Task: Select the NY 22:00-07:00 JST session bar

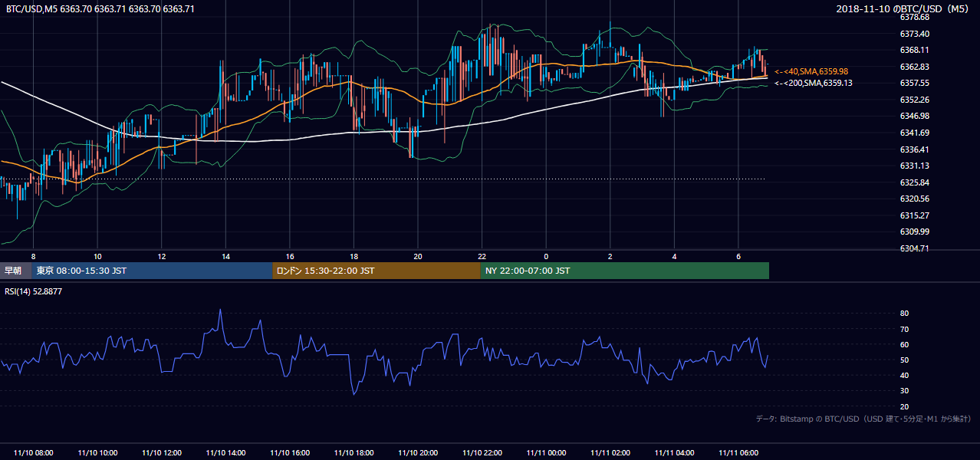Action: (625, 271)
